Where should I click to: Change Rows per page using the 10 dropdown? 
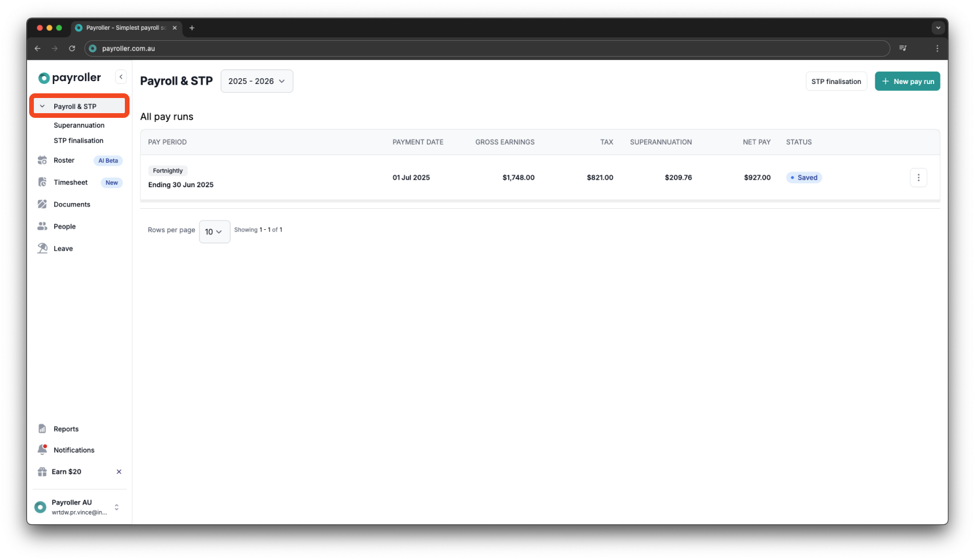[214, 232]
